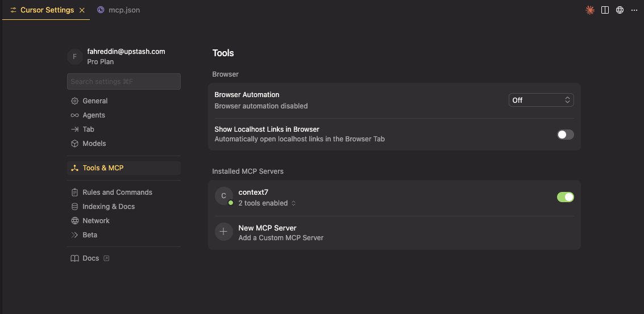The height and width of the screenshot is (314, 644).
Task: Click the Beta chevrons icon
Action: tap(75, 235)
